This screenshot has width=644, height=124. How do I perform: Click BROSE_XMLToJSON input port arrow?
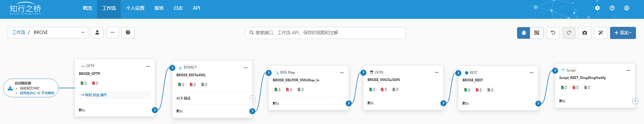point(363,72)
